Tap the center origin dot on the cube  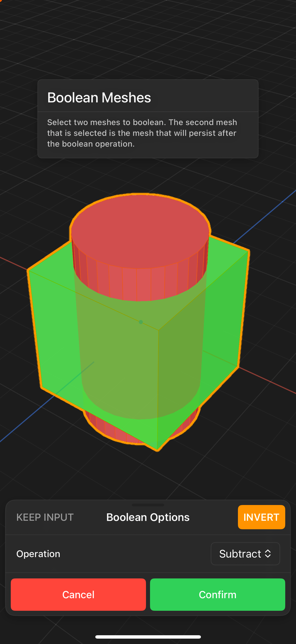pos(141,322)
